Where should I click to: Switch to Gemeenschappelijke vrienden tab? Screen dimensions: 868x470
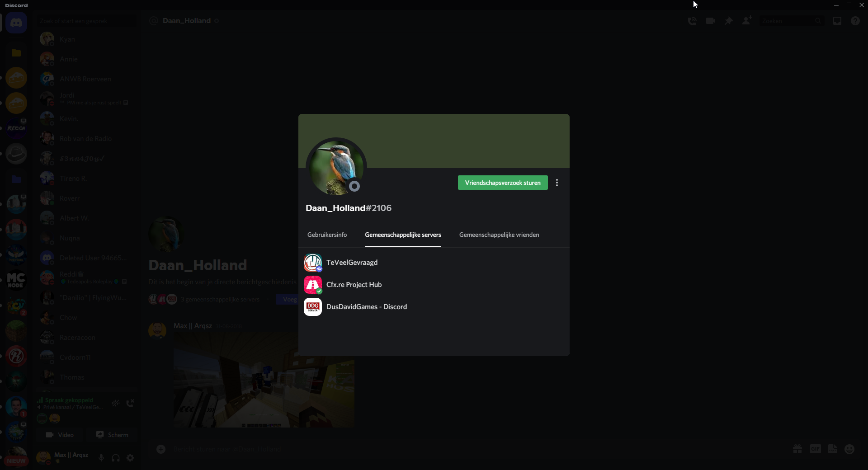(499, 235)
